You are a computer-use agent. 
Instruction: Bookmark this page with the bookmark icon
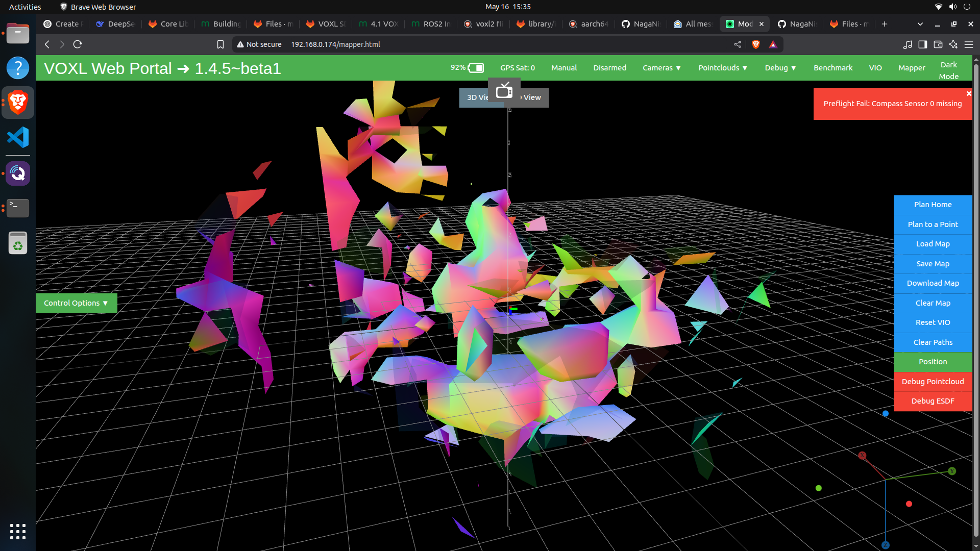[x=220, y=44]
